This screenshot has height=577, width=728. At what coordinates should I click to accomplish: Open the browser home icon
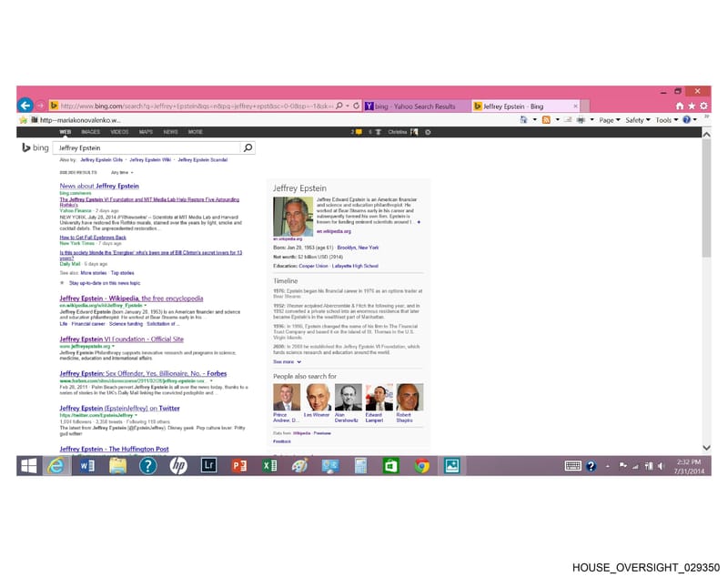pos(680,106)
